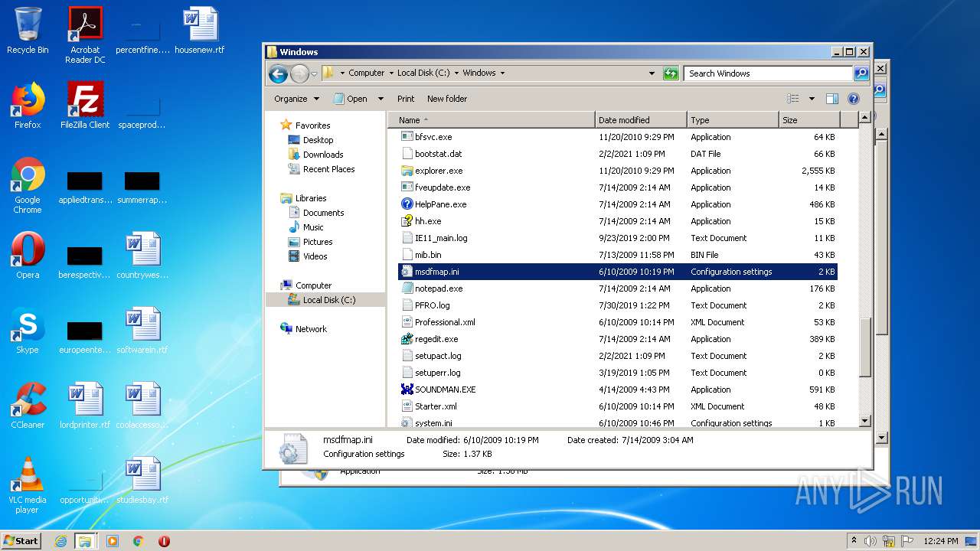Viewport: 980px width, 551px height.
Task: Select the explorer.exe file icon
Action: click(x=407, y=171)
